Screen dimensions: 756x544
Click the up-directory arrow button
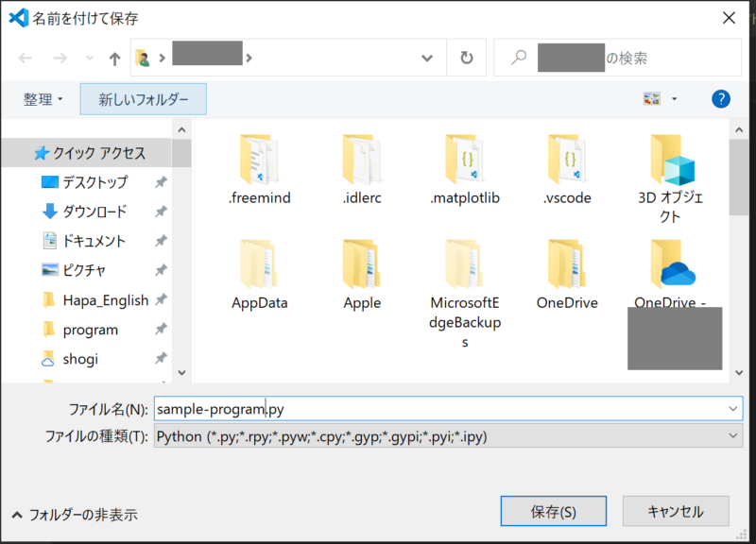click(114, 59)
